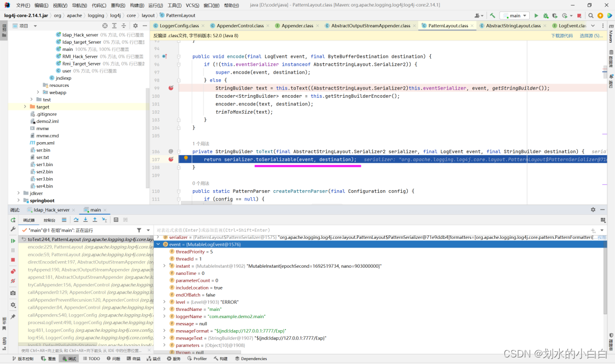The image size is (615, 364).
Task: Collapse all in project panel toolbar
Action: 124,26
